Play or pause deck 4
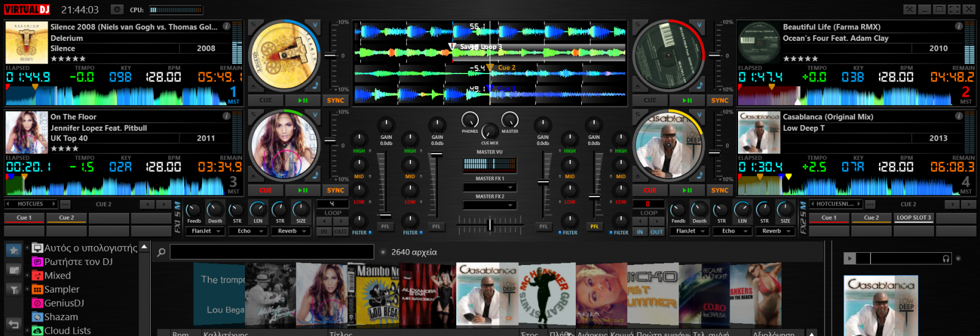This screenshot has height=336, width=980. [687, 190]
